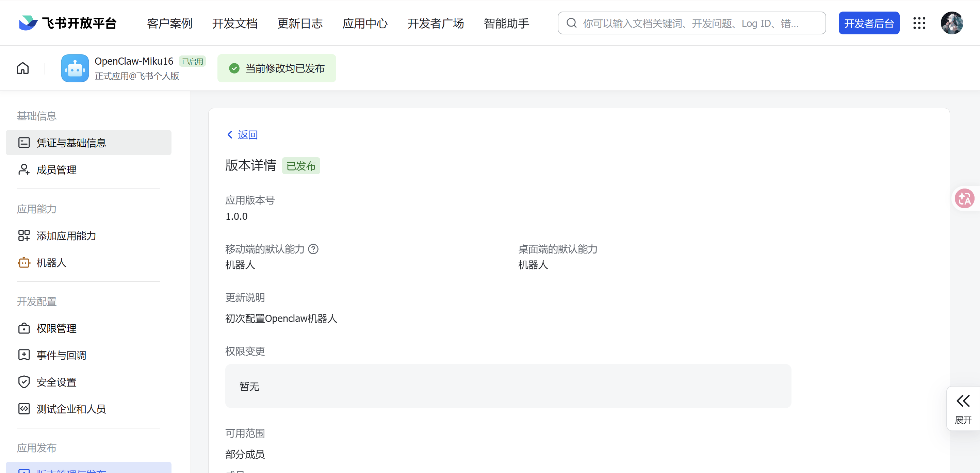Click the home icon in breadcrumb bar

[x=23, y=68]
